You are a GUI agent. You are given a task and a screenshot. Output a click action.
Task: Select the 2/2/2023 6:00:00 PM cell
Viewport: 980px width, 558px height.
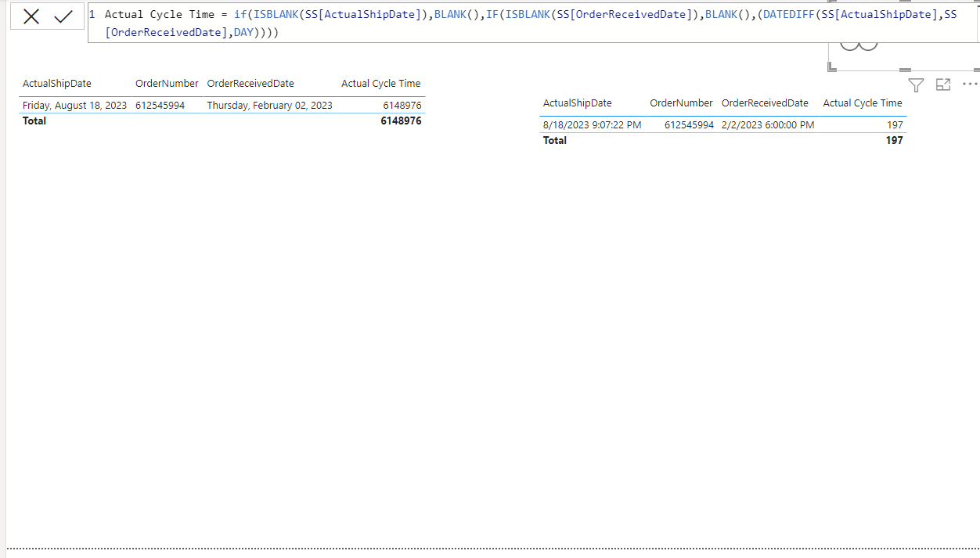(x=768, y=124)
